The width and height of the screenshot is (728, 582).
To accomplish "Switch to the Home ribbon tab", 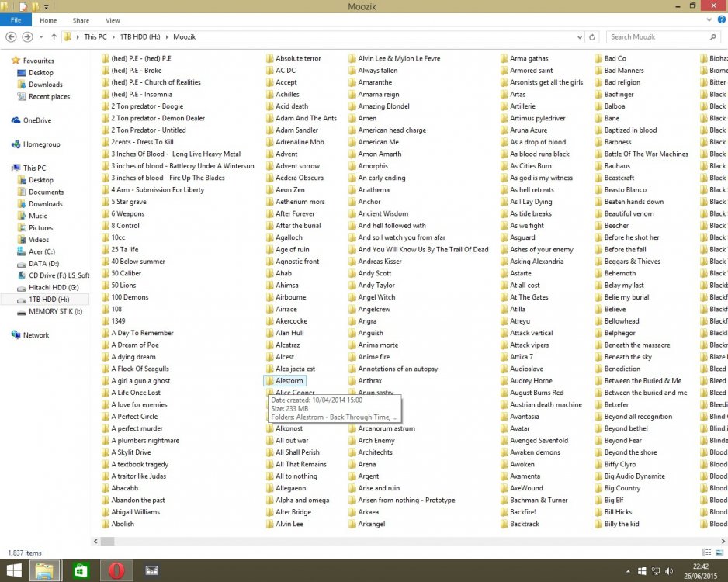I will (x=48, y=20).
